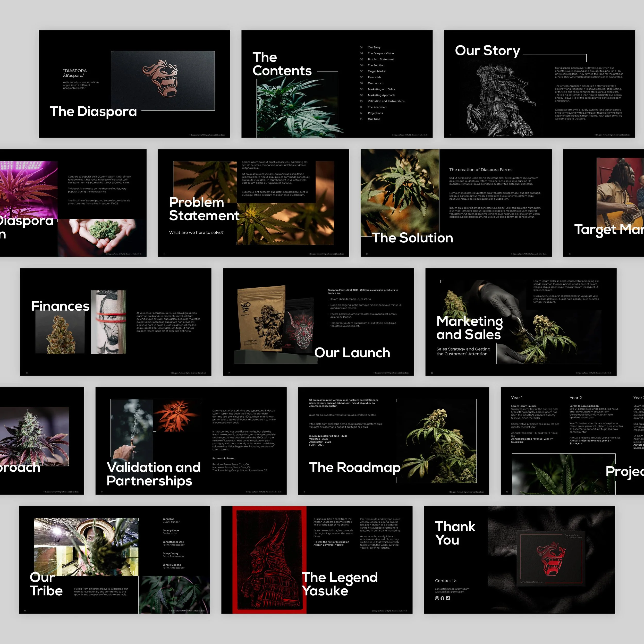Click the Facebook icon under Contact Us
Viewport: 644px width, 644px height.
pyautogui.click(x=442, y=598)
